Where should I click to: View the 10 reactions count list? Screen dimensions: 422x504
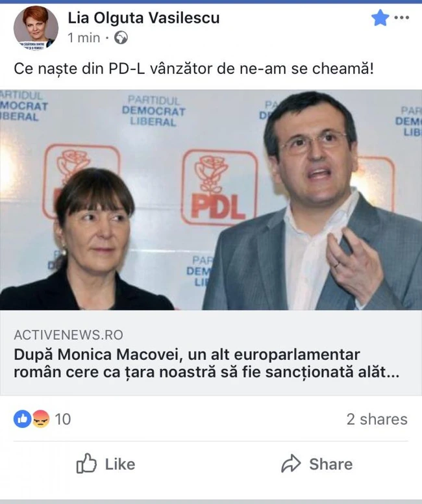63,419
